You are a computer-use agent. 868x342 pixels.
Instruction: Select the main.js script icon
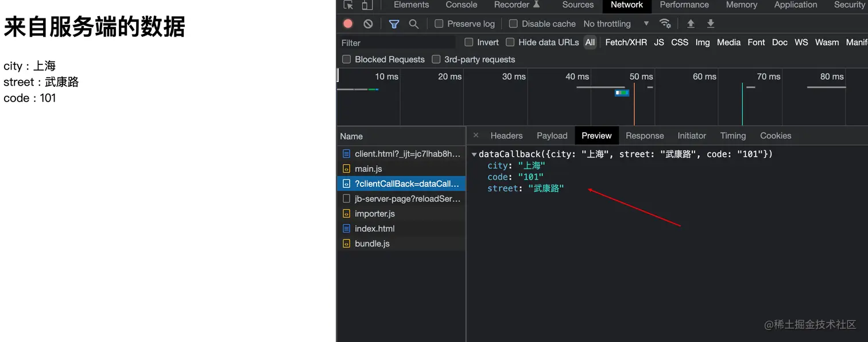[346, 169]
